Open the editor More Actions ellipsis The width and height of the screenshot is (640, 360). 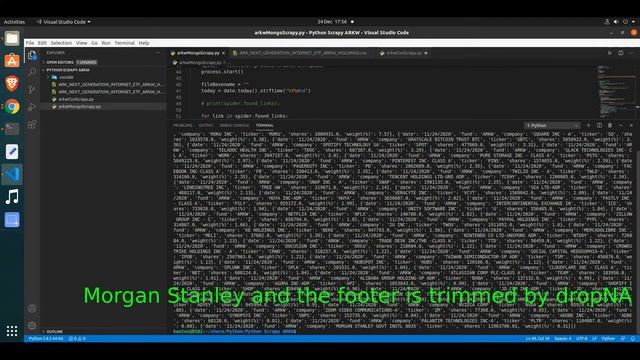coord(631,53)
